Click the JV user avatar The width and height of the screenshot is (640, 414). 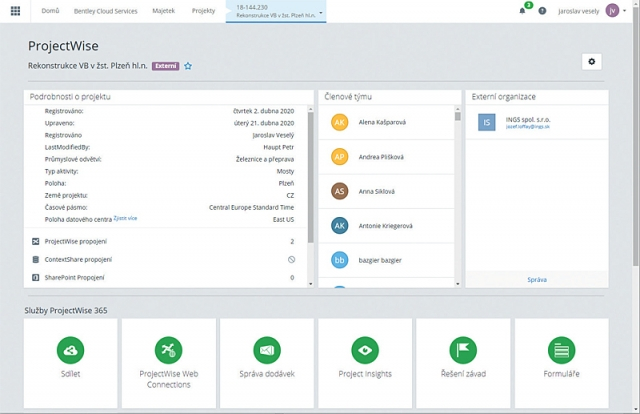(612, 11)
